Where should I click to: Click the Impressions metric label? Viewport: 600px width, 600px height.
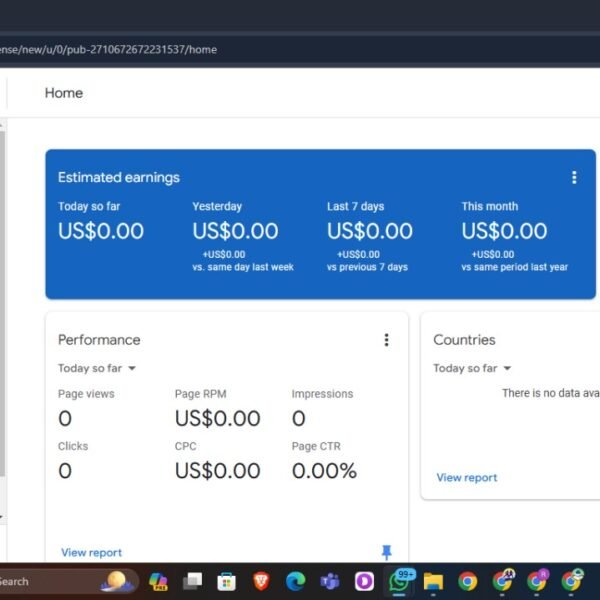[322, 394]
